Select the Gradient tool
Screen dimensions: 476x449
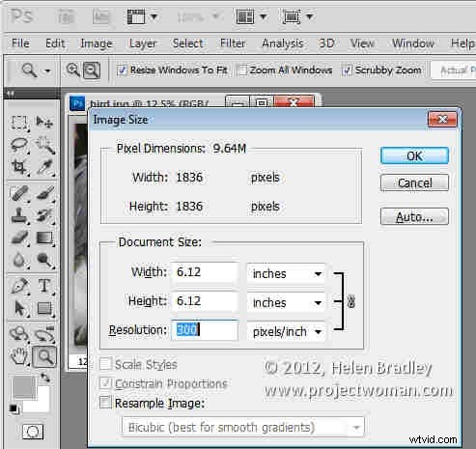[44, 238]
